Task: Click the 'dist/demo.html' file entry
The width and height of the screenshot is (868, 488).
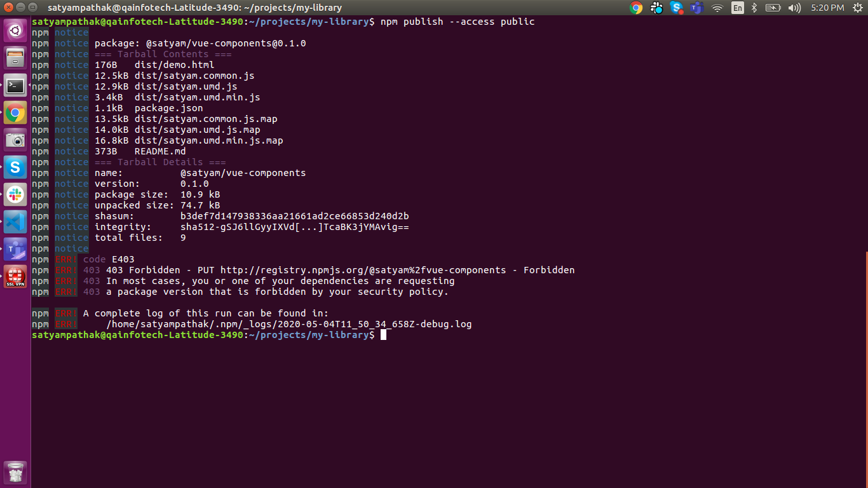Action: [x=174, y=65]
